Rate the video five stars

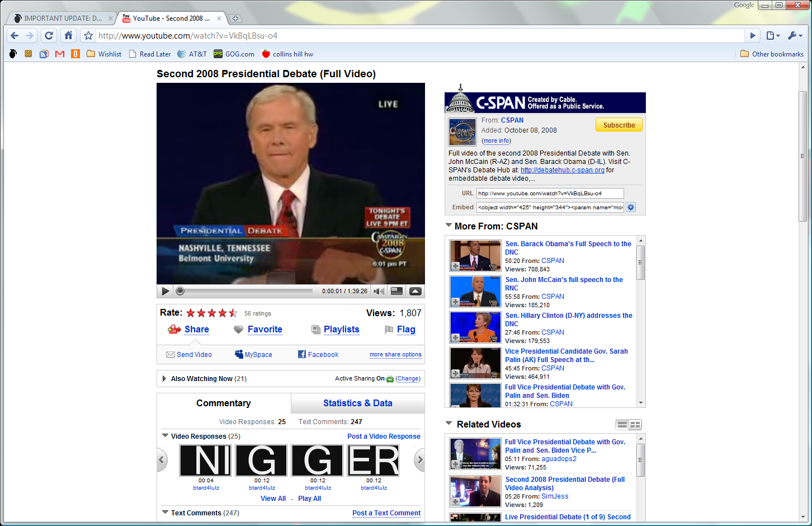coord(233,313)
